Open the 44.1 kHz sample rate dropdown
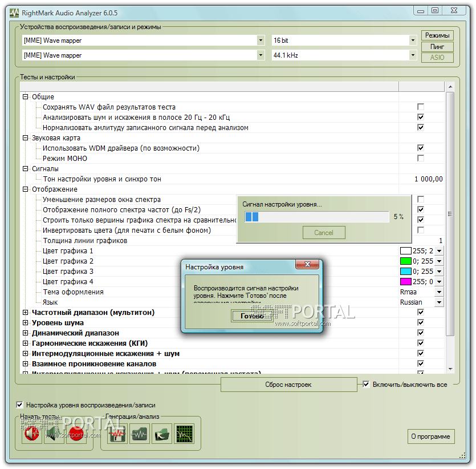 413,55
